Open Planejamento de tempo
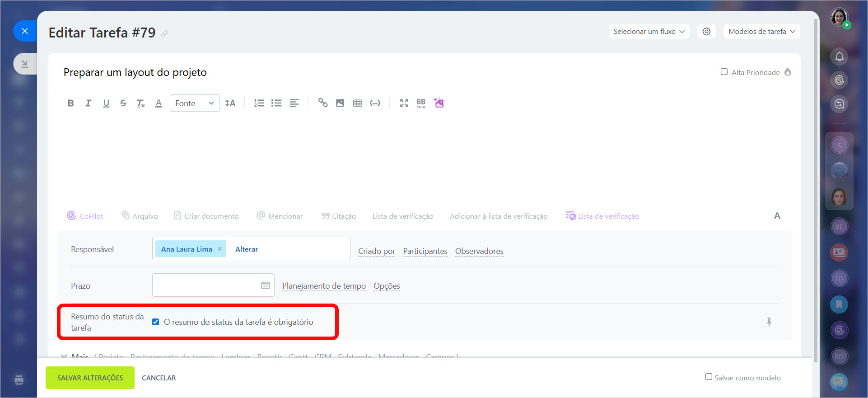The height and width of the screenshot is (398, 868). click(324, 286)
